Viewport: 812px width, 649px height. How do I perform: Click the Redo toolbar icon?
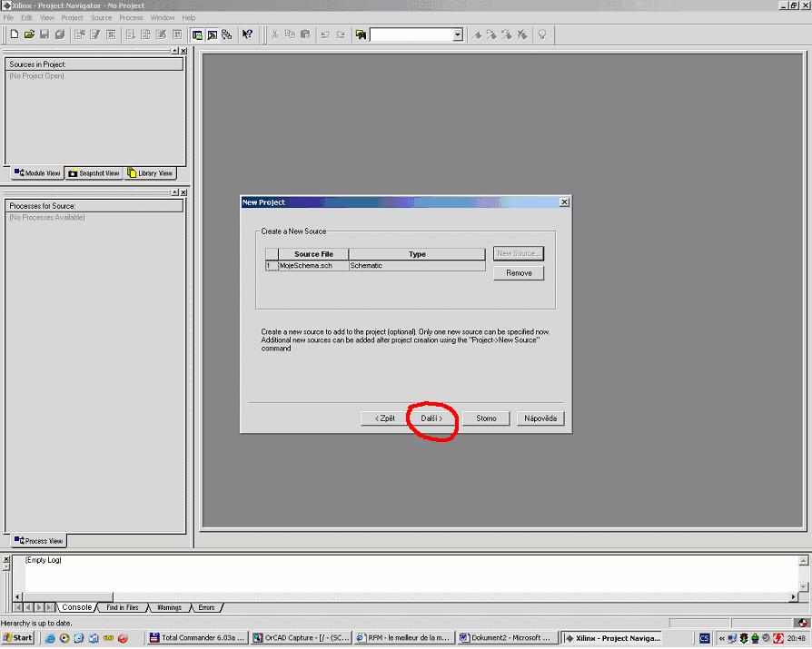point(341,34)
